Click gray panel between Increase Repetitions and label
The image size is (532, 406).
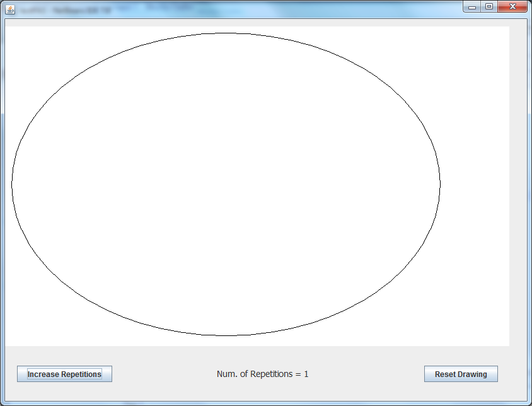[164, 374]
